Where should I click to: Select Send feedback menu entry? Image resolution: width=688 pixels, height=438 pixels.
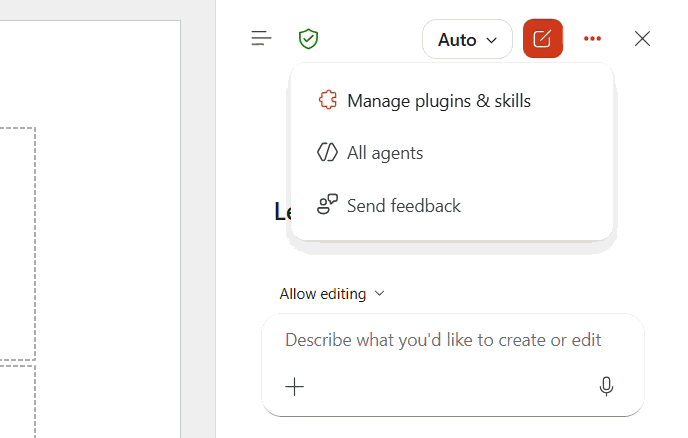(x=452, y=205)
